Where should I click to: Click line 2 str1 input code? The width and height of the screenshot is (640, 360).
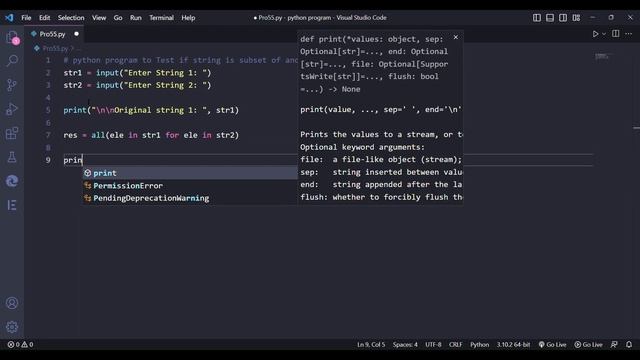[137, 73]
